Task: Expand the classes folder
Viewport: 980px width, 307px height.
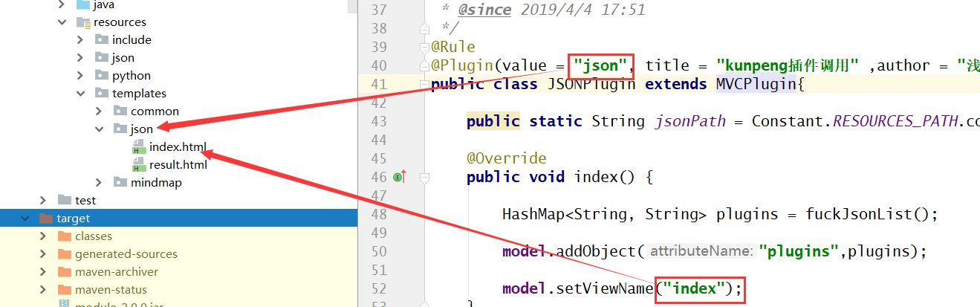Action: coord(44,236)
